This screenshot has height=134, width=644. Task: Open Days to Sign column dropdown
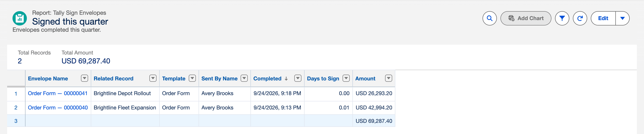click(346, 78)
